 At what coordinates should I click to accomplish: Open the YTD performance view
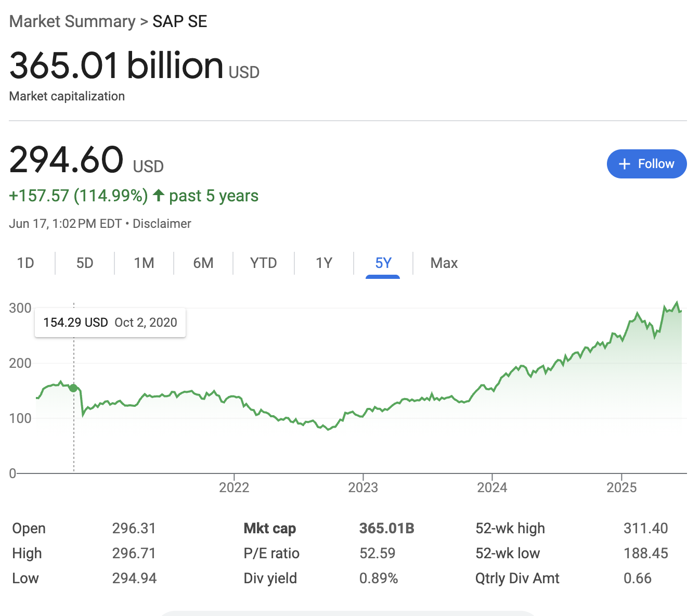[x=264, y=263]
